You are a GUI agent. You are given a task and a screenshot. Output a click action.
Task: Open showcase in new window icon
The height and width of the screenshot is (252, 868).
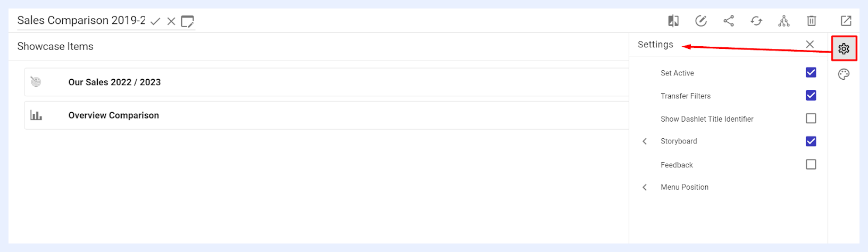click(x=846, y=21)
